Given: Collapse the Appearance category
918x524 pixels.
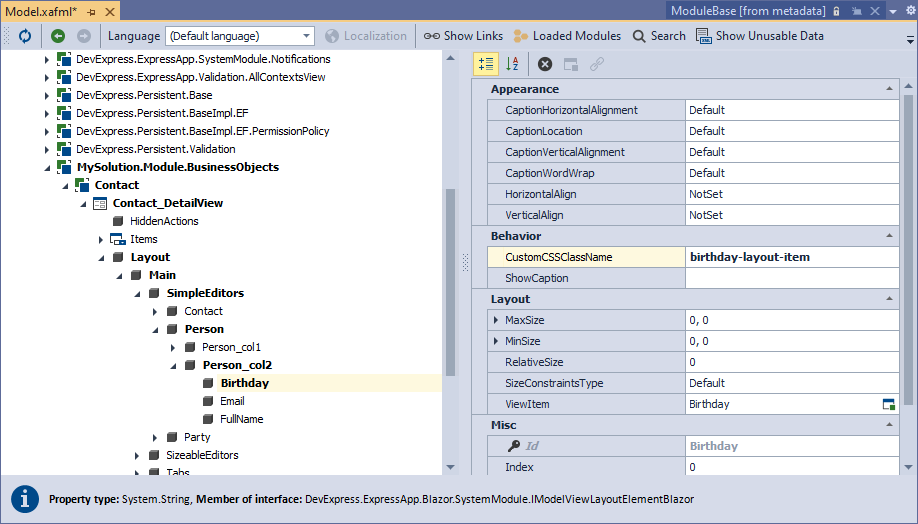Looking at the screenshot, I should 889,90.
